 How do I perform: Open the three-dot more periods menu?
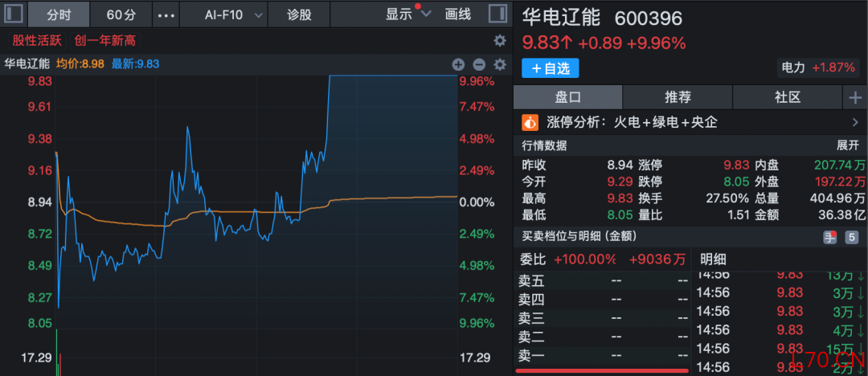(x=166, y=15)
